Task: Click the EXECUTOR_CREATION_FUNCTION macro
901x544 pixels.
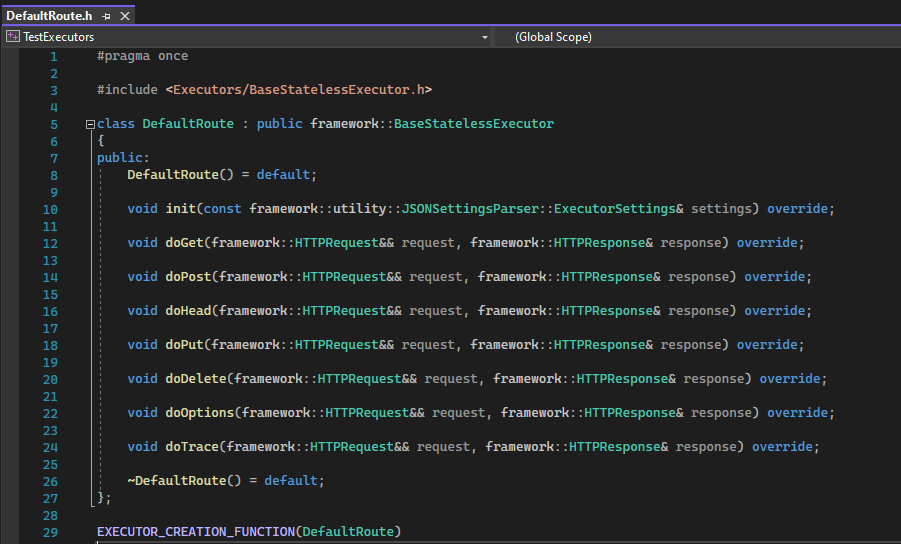Action: pos(196,531)
